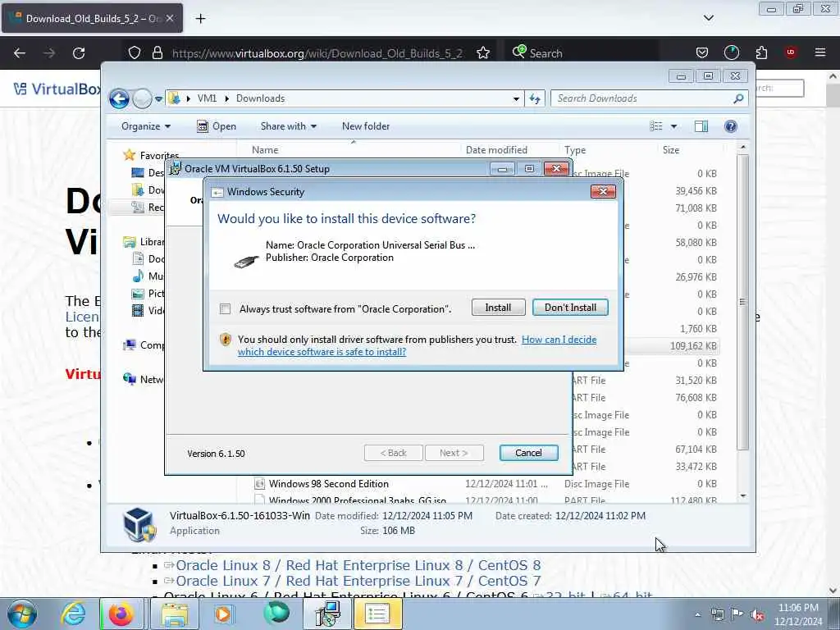
Task: Click in Search Downloads field
Action: (x=642, y=98)
